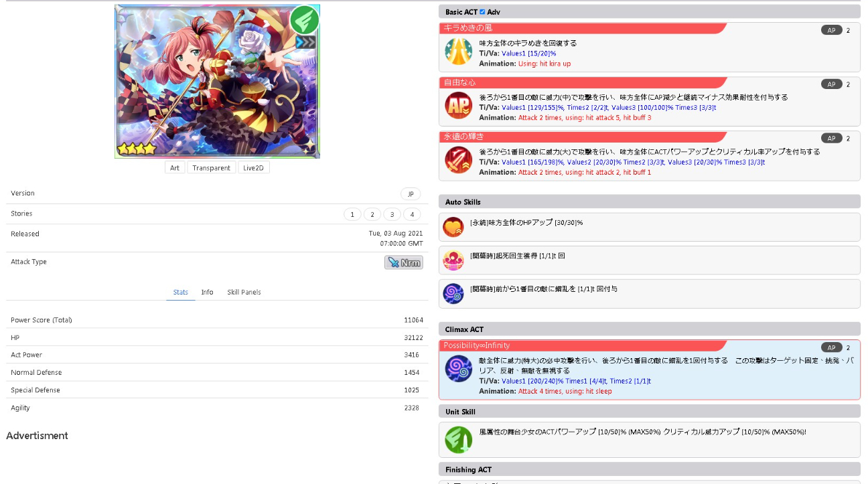Open story 1

[352, 214]
